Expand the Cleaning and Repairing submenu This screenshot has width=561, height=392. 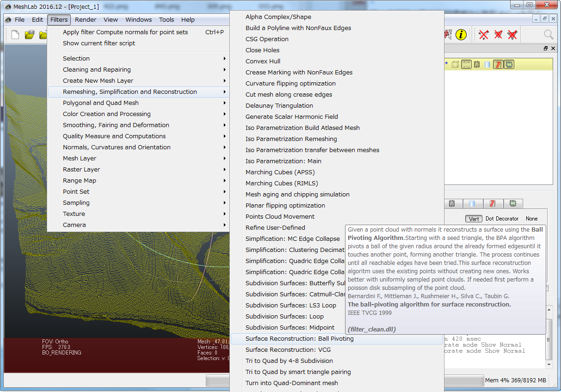(x=139, y=69)
